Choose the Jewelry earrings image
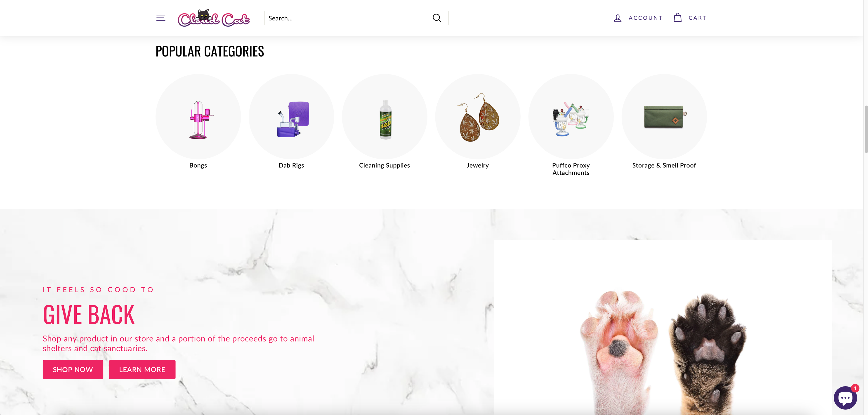This screenshot has width=868, height=415. 478,117
